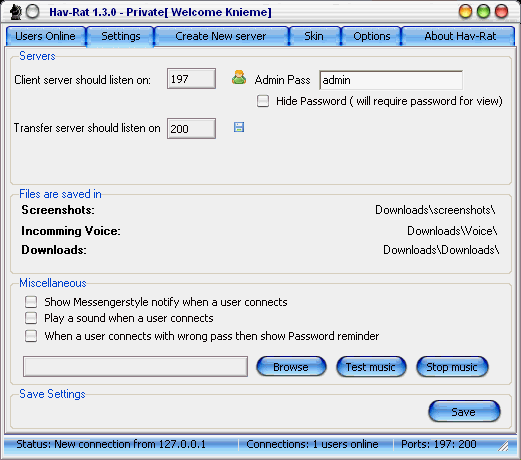Click the Test music button
The height and width of the screenshot is (460, 521).
[371, 367]
